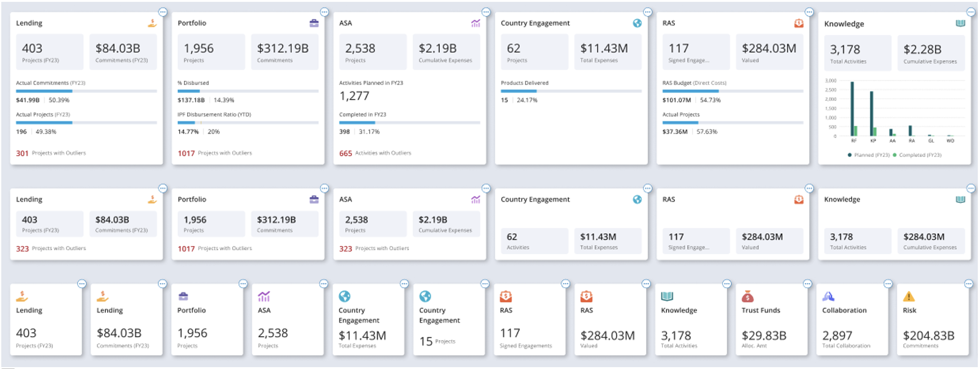This screenshot has width=980, height=369.
Task: Click the IPF Disbursement Ratio progress bar
Action: tap(248, 122)
